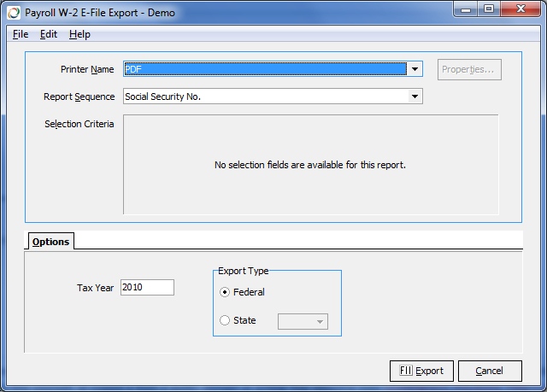Image resolution: width=547 pixels, height=392 pixels.
Task: Expand the State selection dropdown
Action: 321,322
